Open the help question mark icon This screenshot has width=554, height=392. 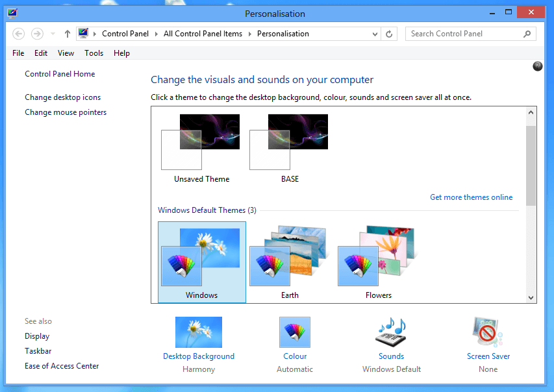click(537, 66)
